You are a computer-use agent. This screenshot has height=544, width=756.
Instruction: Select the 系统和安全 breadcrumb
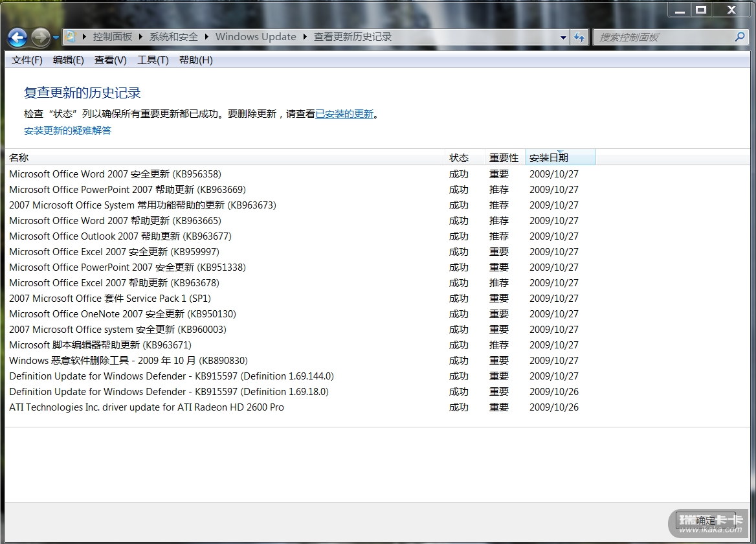click(x=173, y=37)
